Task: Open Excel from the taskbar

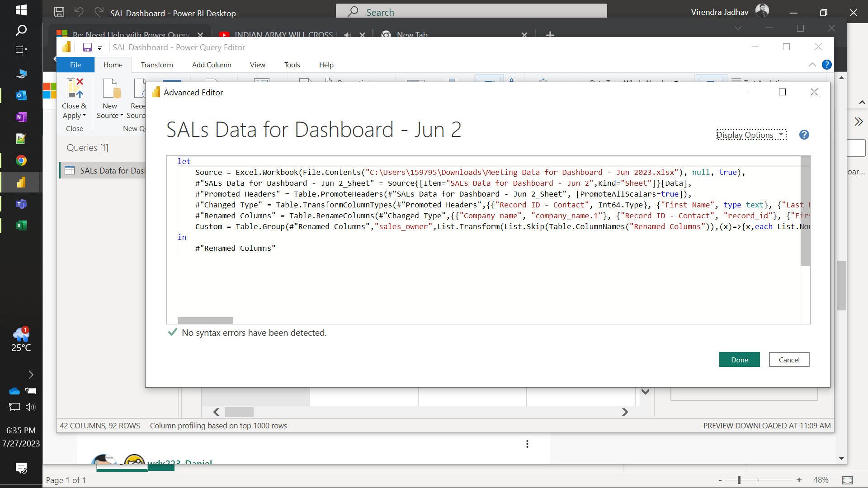Action: [x=21, y=225]
